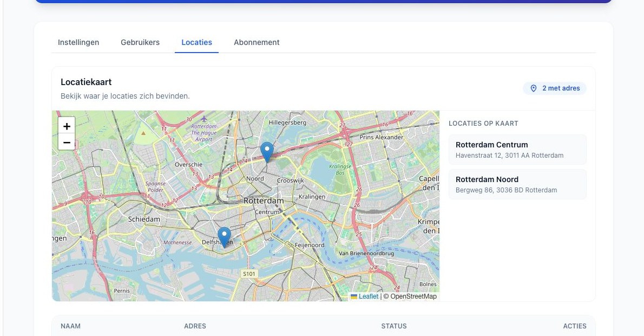Click 'Bergweg 86, 3036 BD Rotterdam' address
The height and width of the screenshot is (336, 644).
pyautogui.click(x=506, y=190)
